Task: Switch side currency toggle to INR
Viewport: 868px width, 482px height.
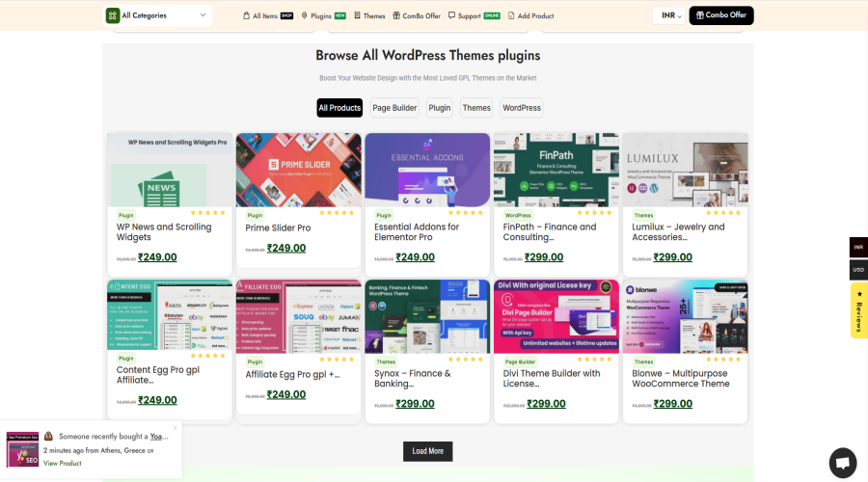Action: [x=858, y=248]
